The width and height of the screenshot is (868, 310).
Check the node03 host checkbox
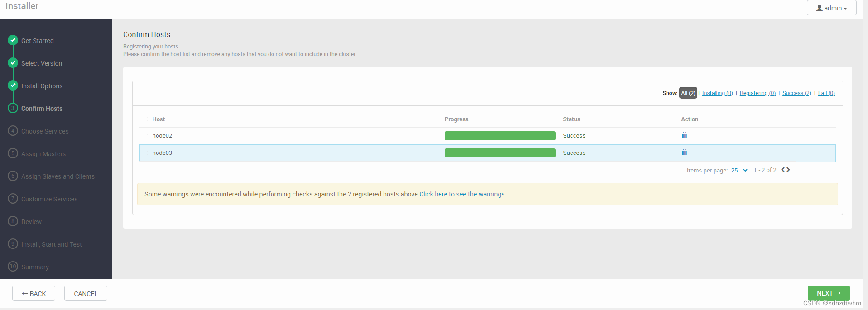pos(146,153)
